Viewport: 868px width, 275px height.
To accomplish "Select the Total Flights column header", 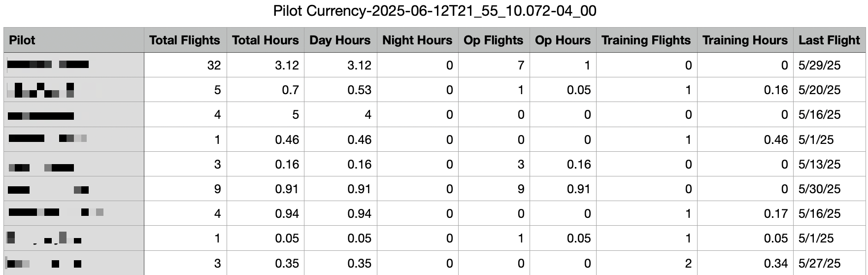I will click(x=185, y=40).
